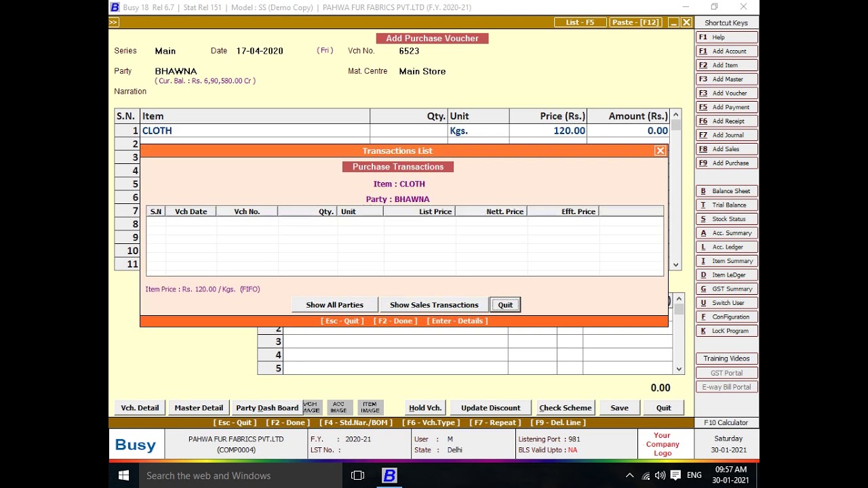The image size is (868, 488).
Task: Click the ITEM IMAGE icon
Action: pos(370,407)
